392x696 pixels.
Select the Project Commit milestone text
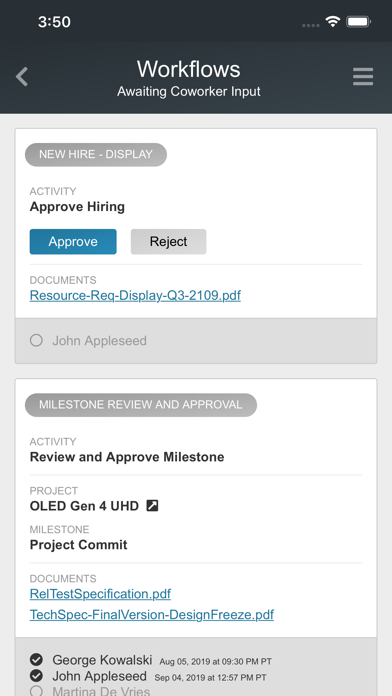pos(79,545)
